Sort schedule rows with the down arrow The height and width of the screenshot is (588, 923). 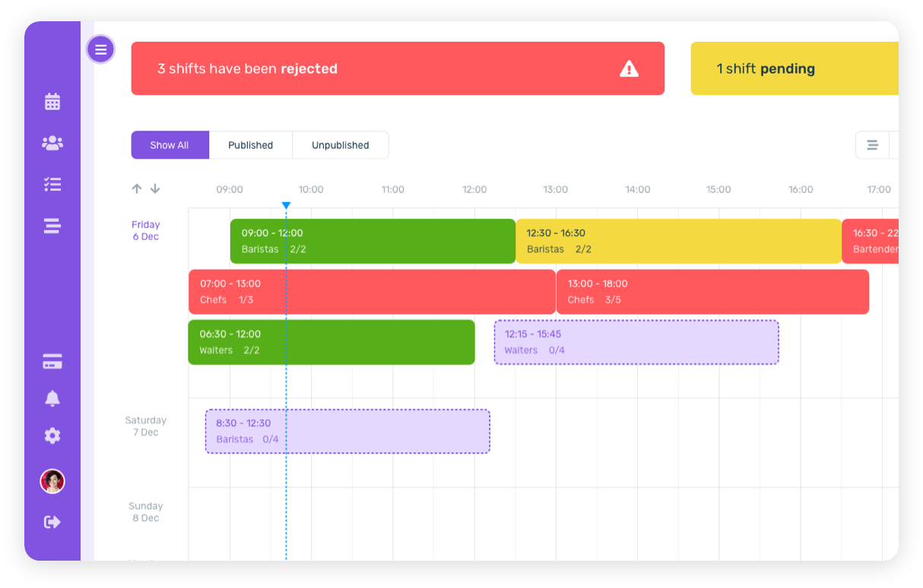point(155,188)
